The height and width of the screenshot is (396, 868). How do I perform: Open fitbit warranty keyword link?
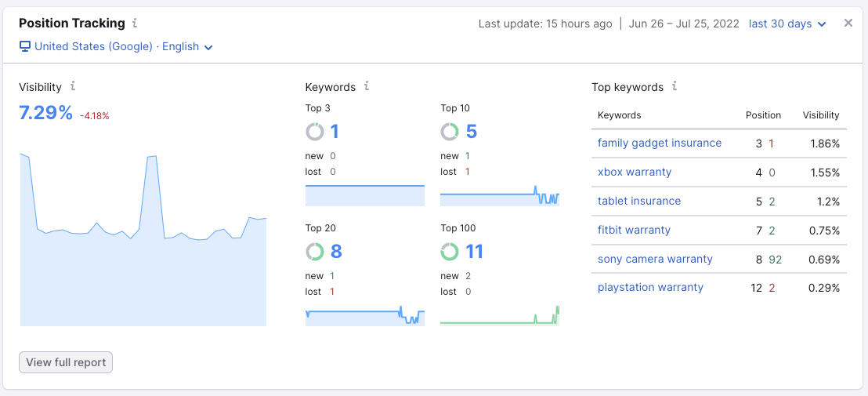(x=634, y=230)
